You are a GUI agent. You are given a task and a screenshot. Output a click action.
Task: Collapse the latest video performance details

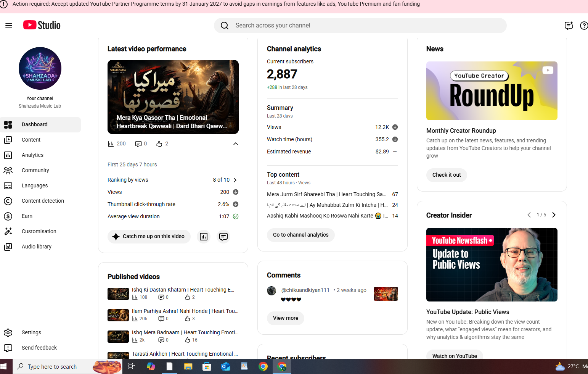pos(236,144)
